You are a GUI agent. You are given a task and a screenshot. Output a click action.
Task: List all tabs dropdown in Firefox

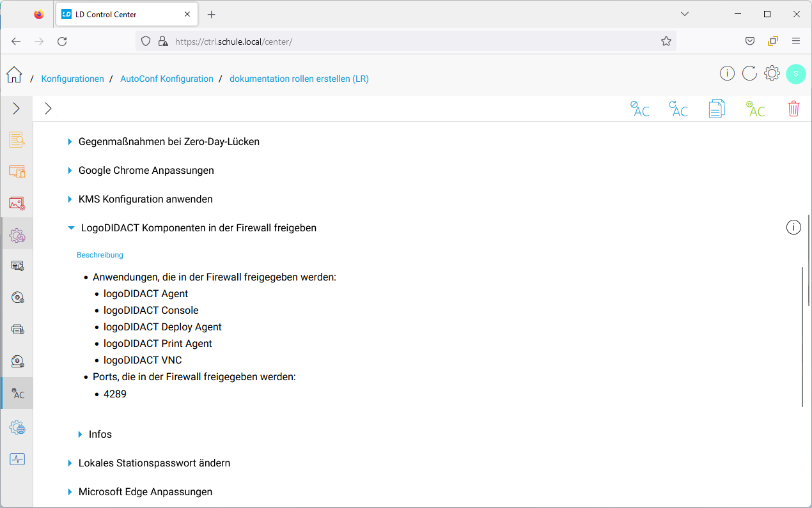[x=685, y=14]
